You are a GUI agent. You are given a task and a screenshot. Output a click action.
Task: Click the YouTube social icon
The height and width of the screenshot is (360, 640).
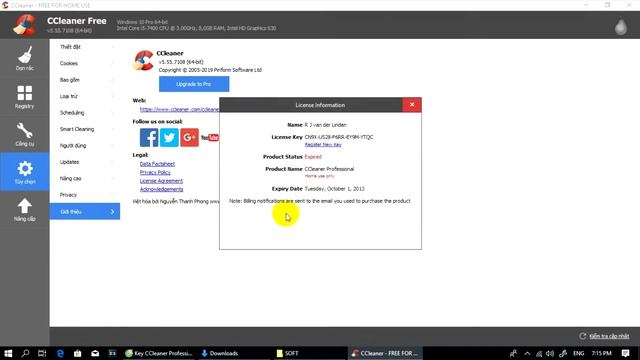210,138
